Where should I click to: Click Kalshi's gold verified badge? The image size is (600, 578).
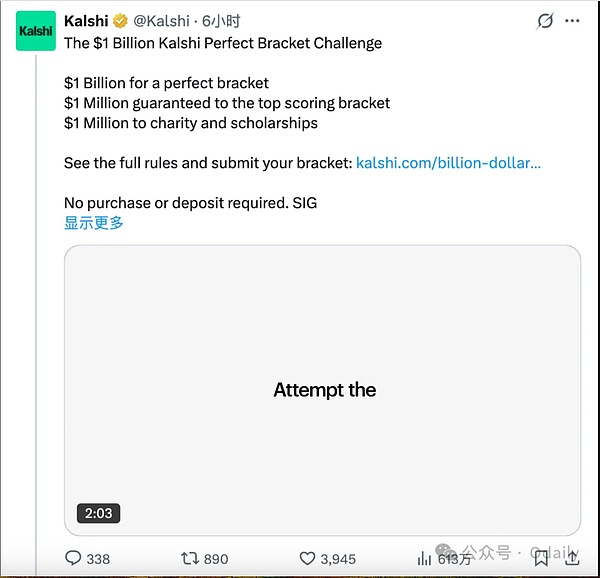(120, 21)
